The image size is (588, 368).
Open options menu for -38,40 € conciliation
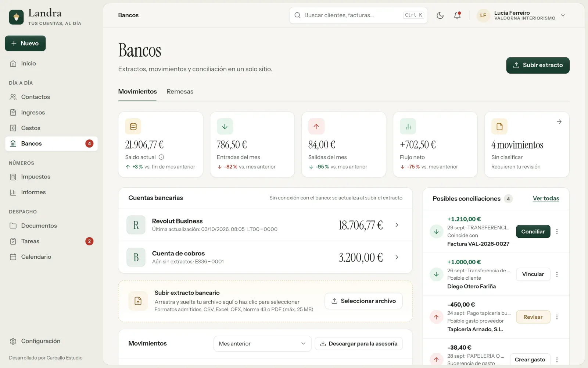click(557, 360)
